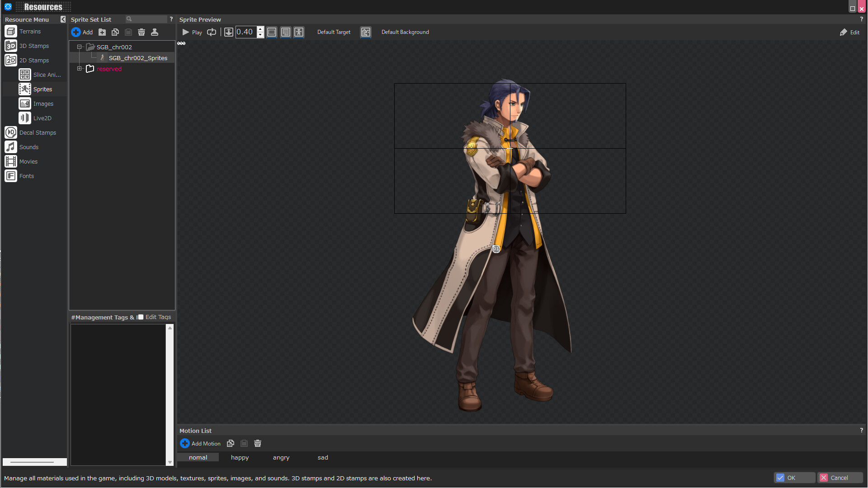Image resolution: width=868 pixels, height=488 pixels.
Task: Maximize the Resources window
Action: [853, 8]
